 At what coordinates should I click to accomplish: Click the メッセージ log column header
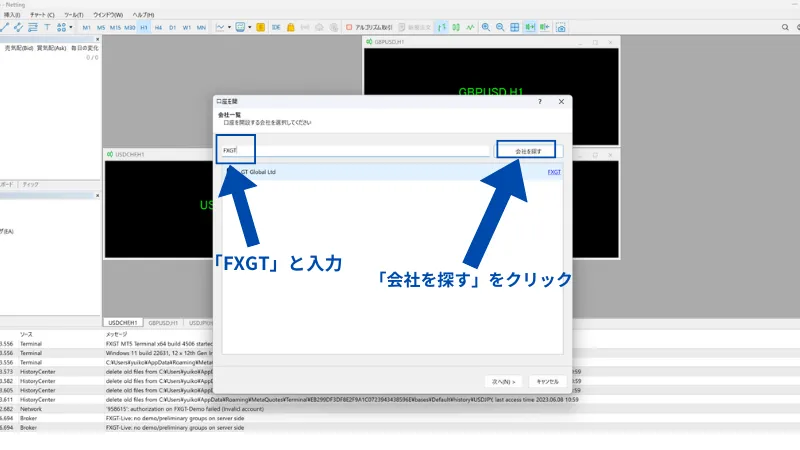click(116, 335)
